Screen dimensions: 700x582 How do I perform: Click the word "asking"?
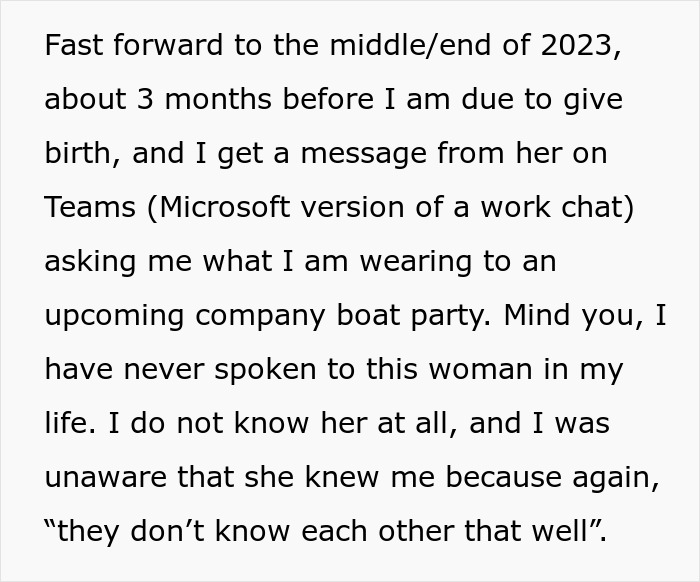point(88,262)
